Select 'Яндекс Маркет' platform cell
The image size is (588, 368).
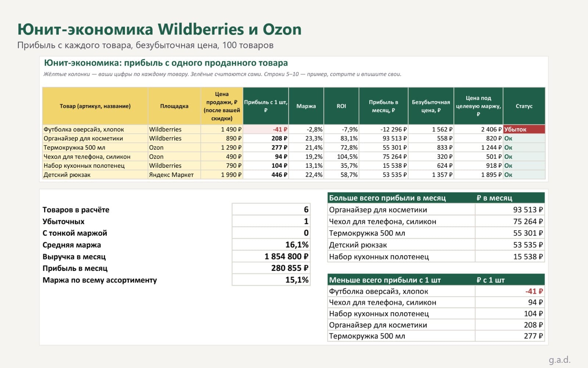pos(174,175)
